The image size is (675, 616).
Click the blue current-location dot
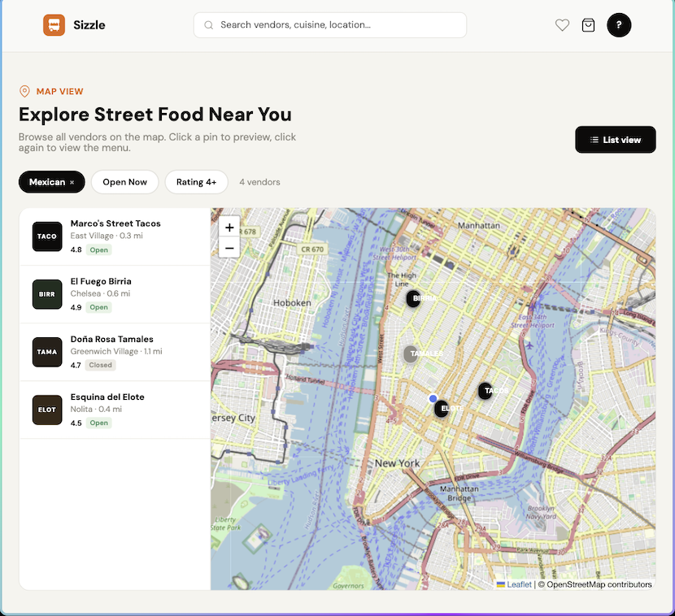coord(433,398)
